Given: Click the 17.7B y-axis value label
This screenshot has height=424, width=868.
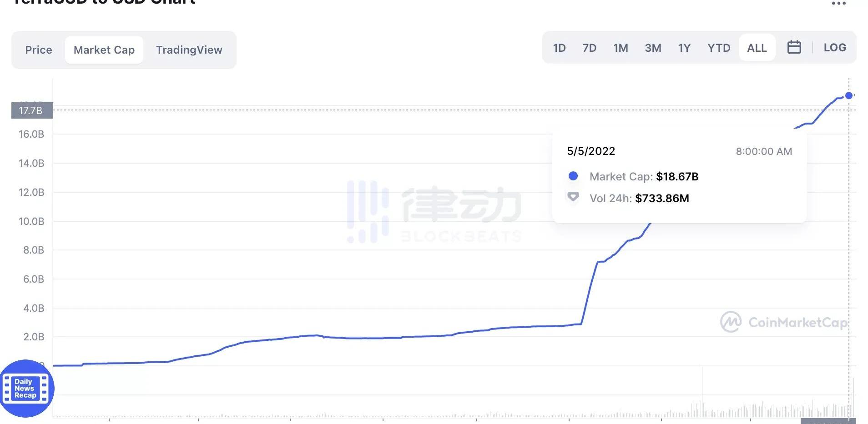Looking at the screenshot, I should (32, 110).
